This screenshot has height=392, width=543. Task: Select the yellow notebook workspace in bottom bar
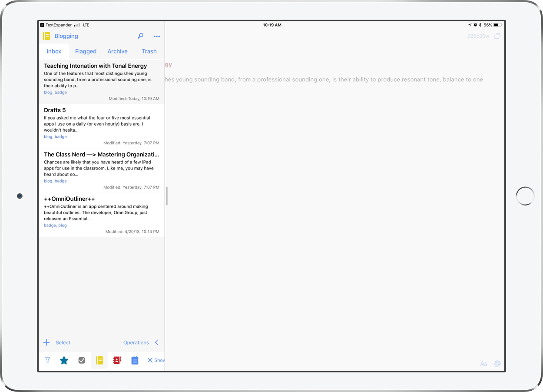point(99,360)
